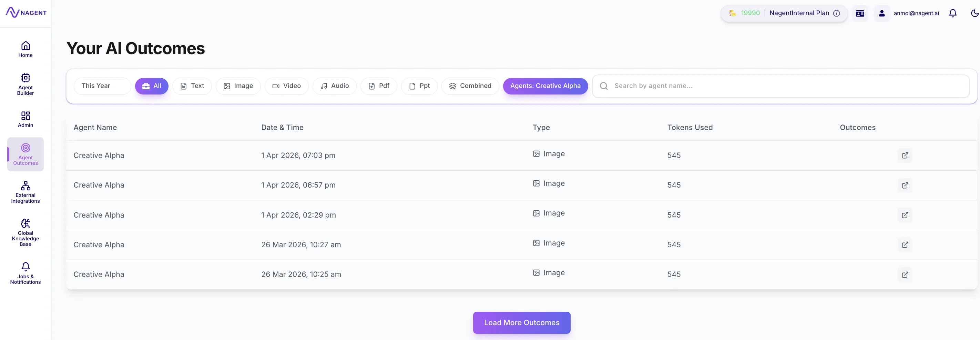Open the Home sidebar icon

(x=25, y=49)
